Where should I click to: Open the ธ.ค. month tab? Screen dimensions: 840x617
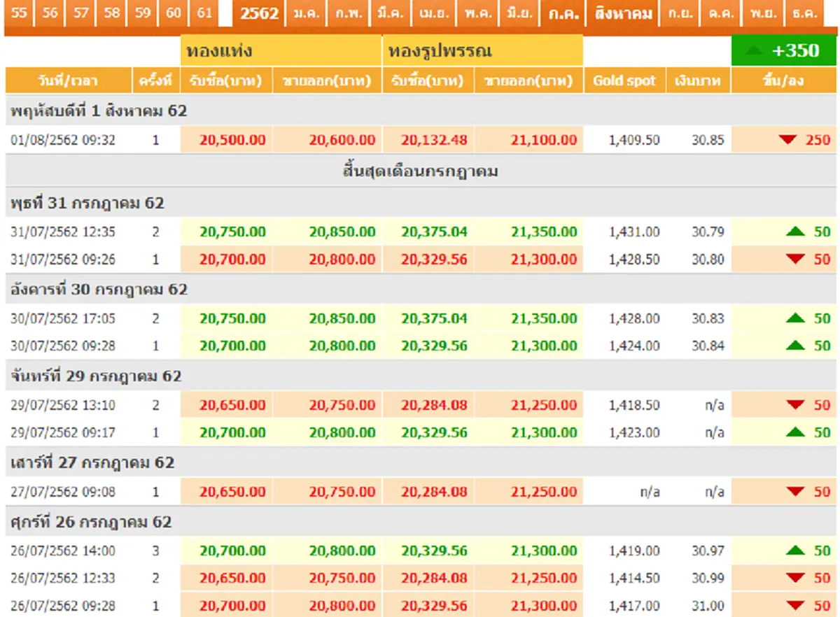[x=804, y=13]
